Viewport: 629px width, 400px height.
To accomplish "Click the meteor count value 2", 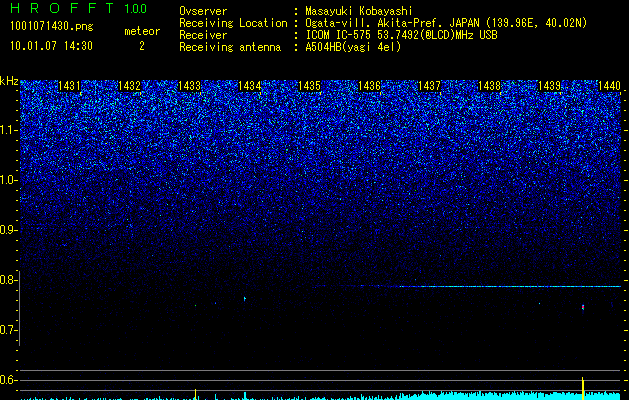I will pyautogui.click(x=142, y=46).
